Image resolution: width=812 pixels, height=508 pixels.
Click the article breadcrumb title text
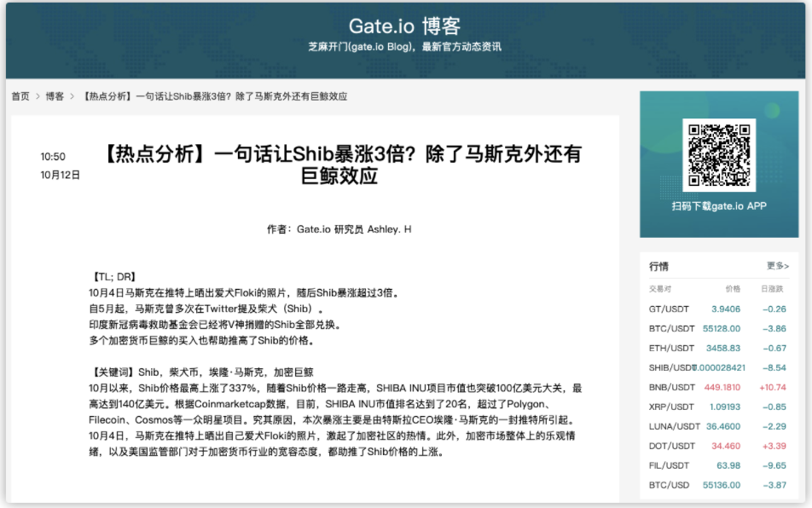[x=215, y=96]
